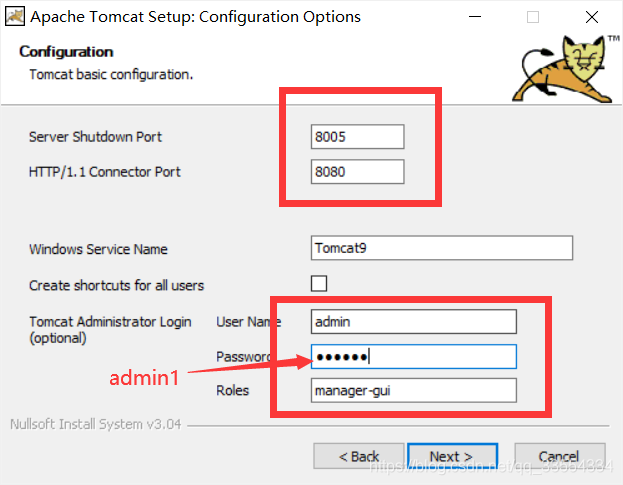Click the HTTP/1.1 Connector Port label

click(x=104, y=172)
